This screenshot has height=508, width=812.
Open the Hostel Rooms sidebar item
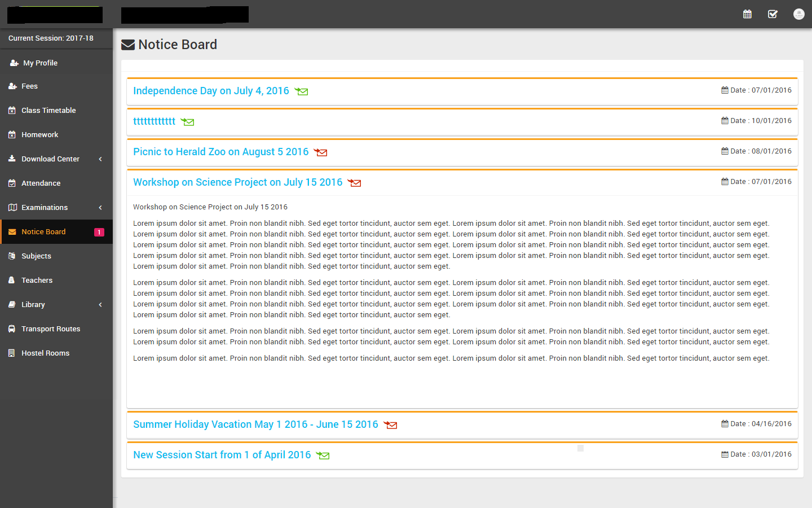45,353
